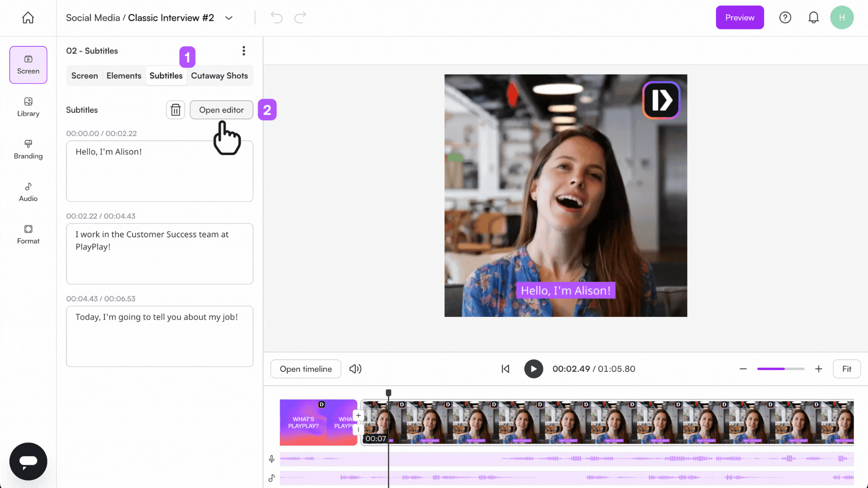This screenshot has width=868, height=488.
Task: Adjust the timeline zoom slider
Action: click(781, 369)
